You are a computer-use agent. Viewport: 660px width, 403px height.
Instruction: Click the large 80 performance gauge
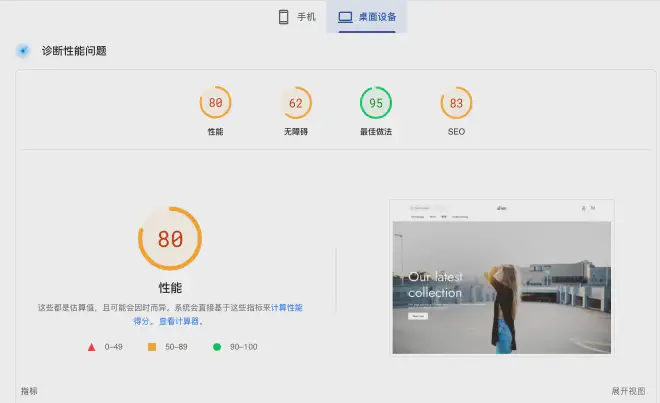170,238
